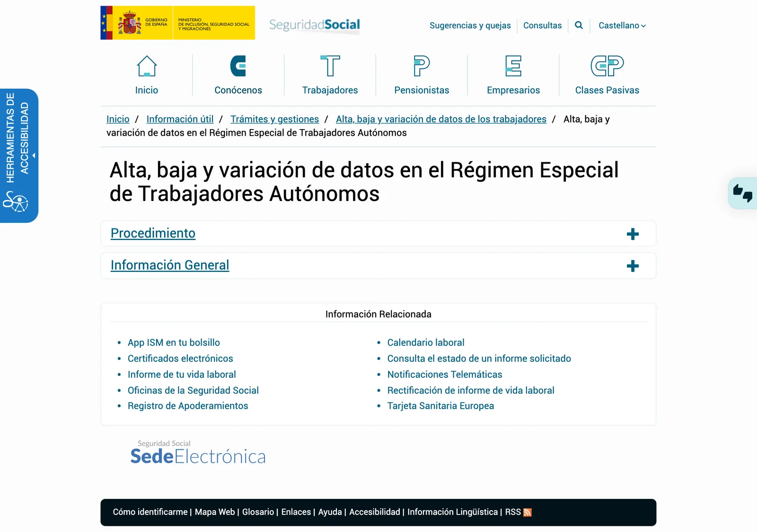Viewport: 757px width, 532px height.
Task: Open Calendario laboral link
Action: 426,342
